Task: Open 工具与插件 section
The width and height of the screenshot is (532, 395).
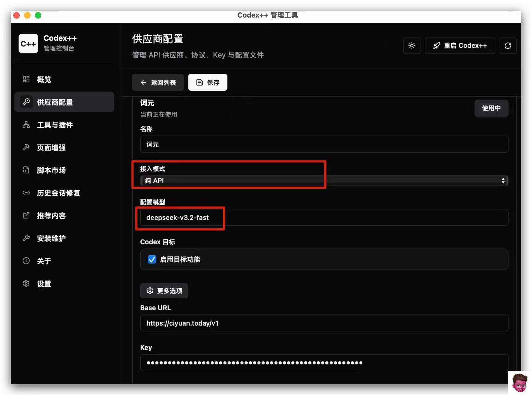Action: (64, 125)
